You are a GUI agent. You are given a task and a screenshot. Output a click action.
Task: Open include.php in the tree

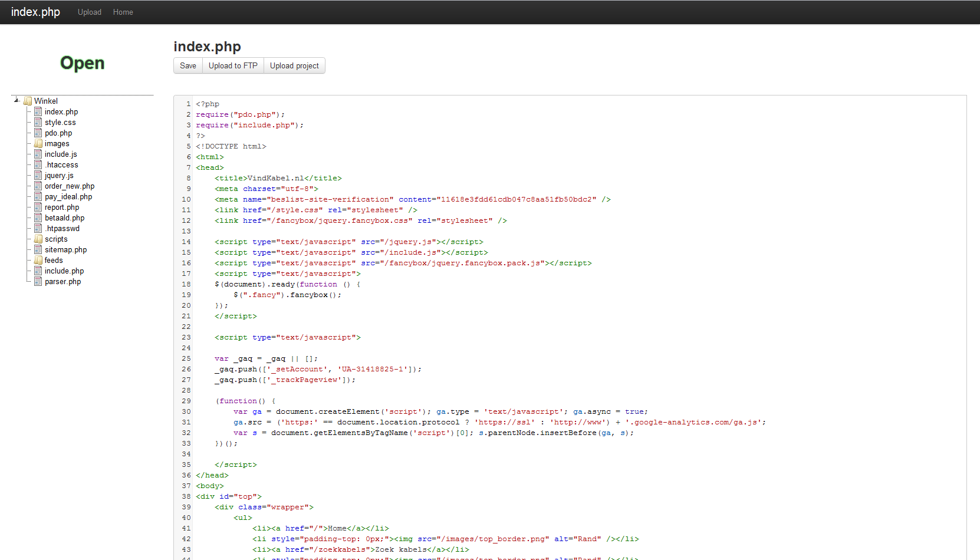pos(64,271)
